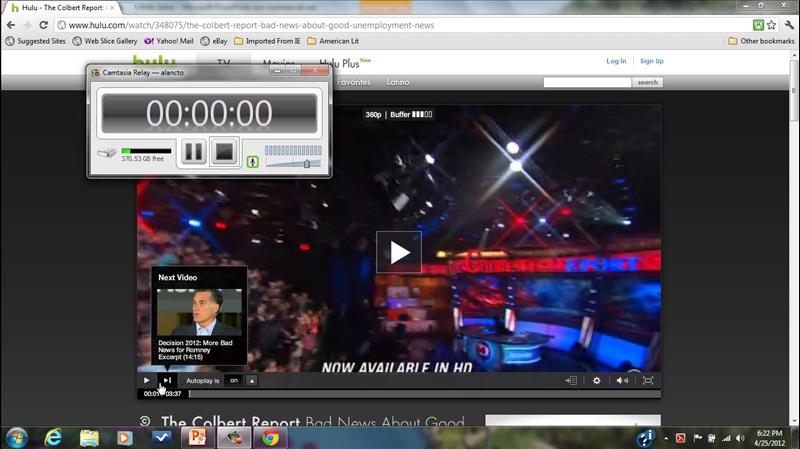The width and height of the screenshot is (800, 449).
Task: Open the Favorites menu item
Action: pos(354,82)
